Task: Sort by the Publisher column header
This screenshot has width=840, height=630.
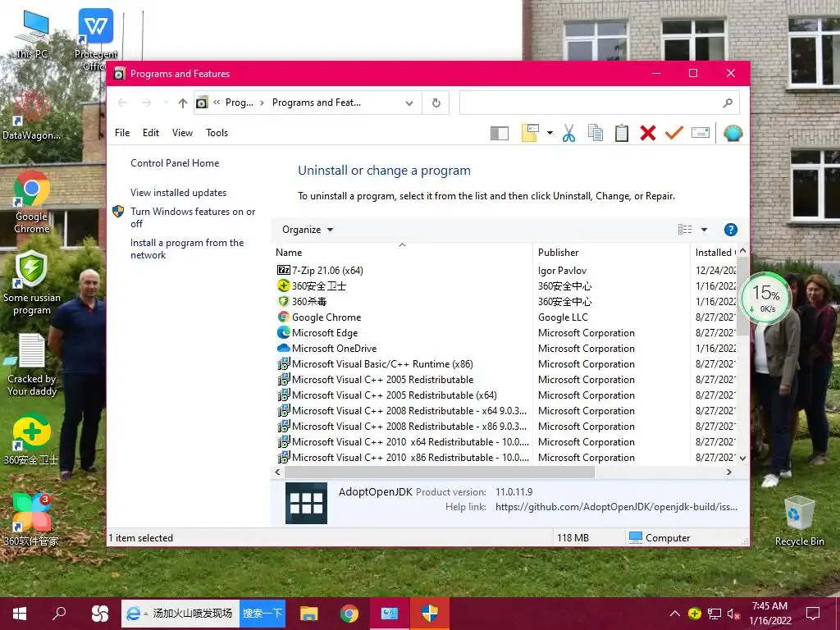Action: point(611,253)
